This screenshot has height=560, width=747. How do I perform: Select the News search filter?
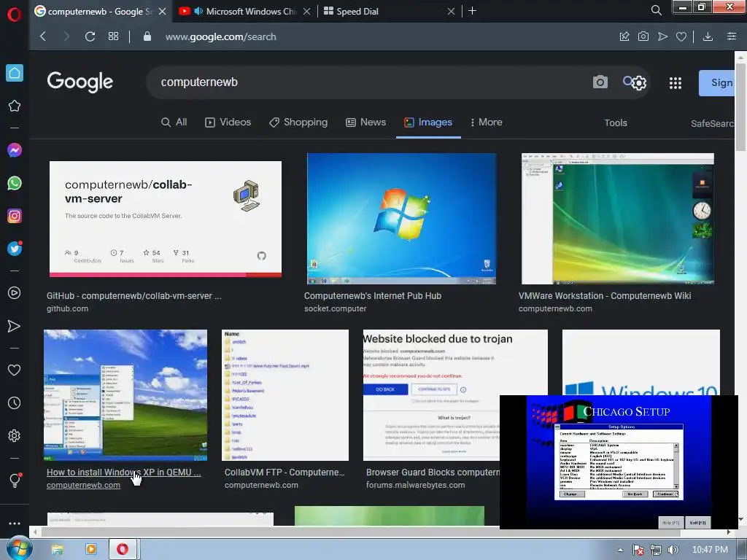point(365,122)
